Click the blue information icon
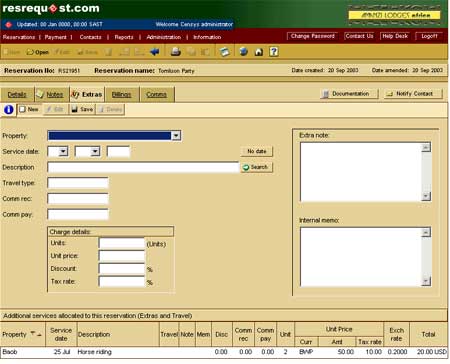Screen dimensions: 450x364 pyautogui.click(x=9, y=109)
